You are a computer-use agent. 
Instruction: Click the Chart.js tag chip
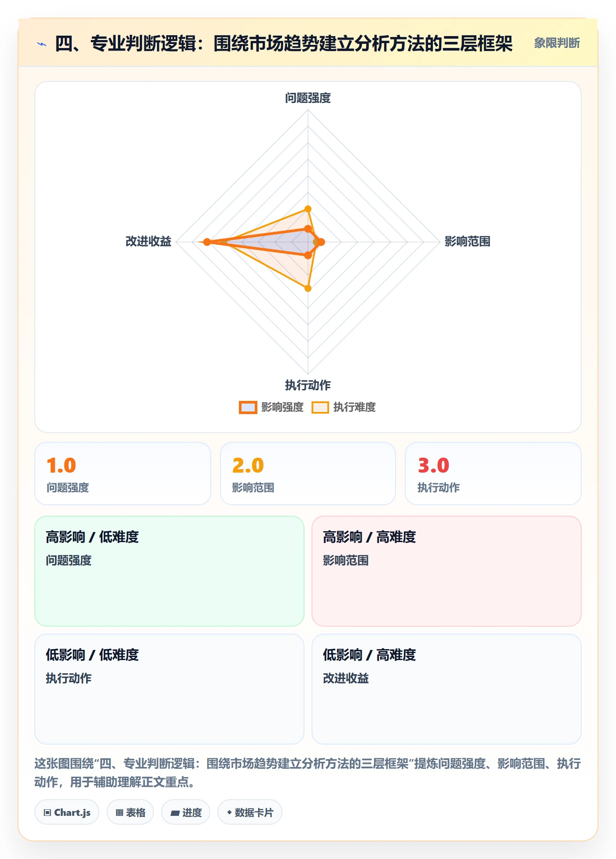click(x=67, y=812)
